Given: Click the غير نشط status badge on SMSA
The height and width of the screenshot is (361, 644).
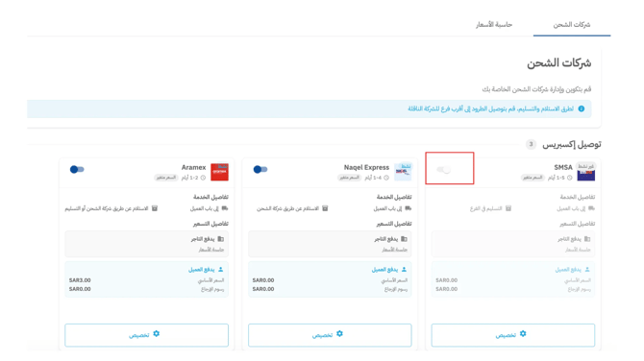Looking at the screenshot, I should pyautogui.click(x=585, y=166).
